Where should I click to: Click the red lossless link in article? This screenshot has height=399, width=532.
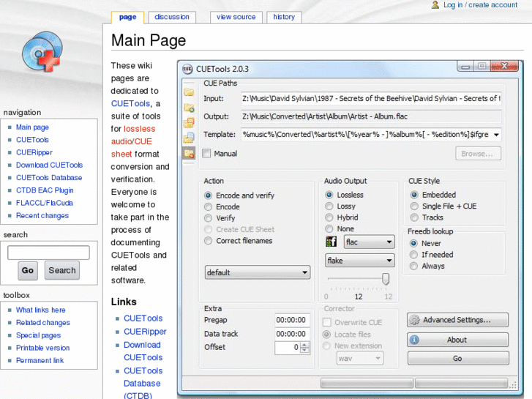pyautogui.click(x=140, y=129)
